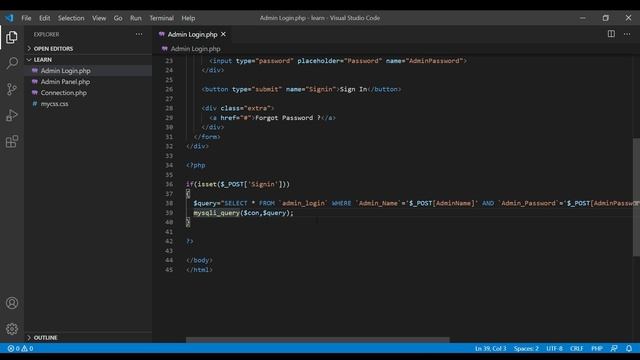
Task: Open the Source Control view
Action: pyautogui.click(x=12, y=89)
